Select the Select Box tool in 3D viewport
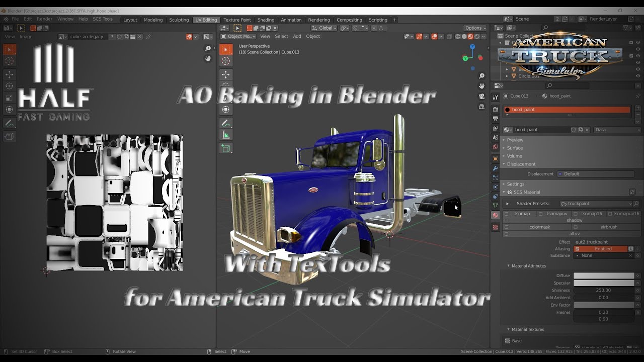 [226, 49]
